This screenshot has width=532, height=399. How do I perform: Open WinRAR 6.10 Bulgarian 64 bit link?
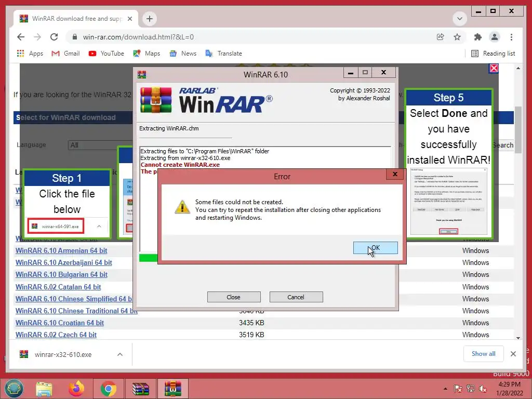61,274
